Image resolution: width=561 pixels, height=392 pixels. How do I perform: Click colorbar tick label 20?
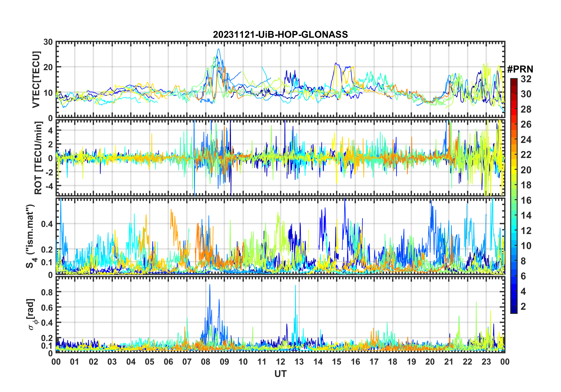[x=526, y=170]
